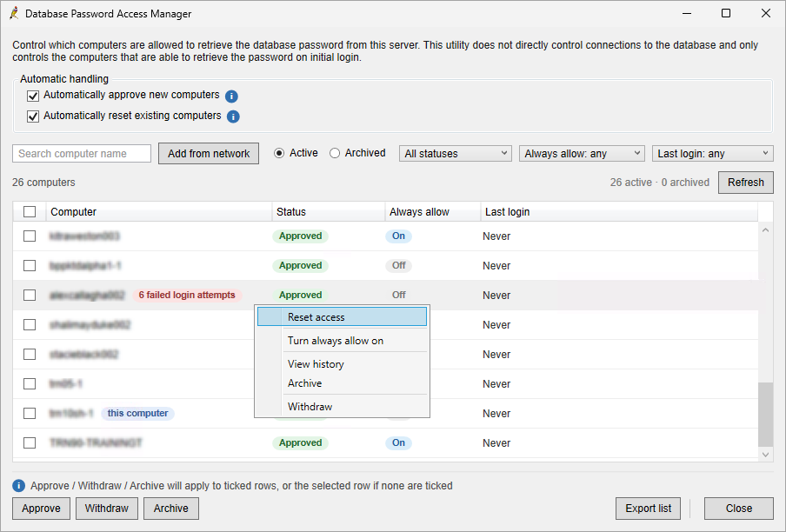
Task: Open the Always allow: any dropdown
Action: coord(582,153)
